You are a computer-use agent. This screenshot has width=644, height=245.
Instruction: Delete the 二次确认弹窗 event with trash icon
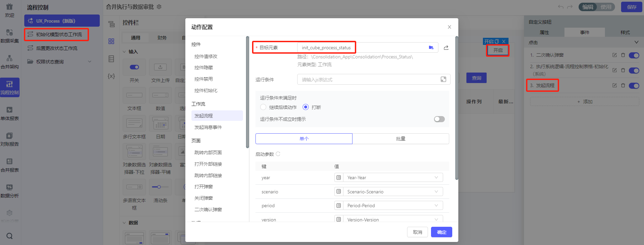623,55
